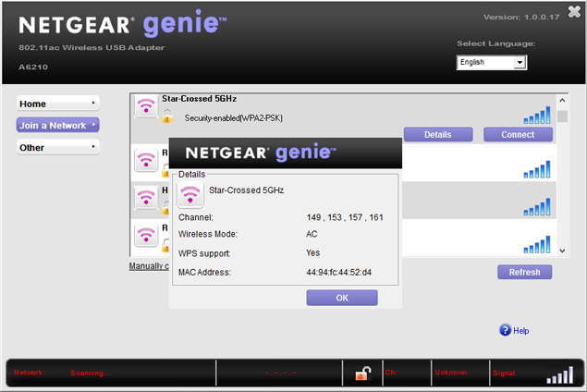Open the Help link
The width and height of the screenshot is (587, 392).
point(520,331)
